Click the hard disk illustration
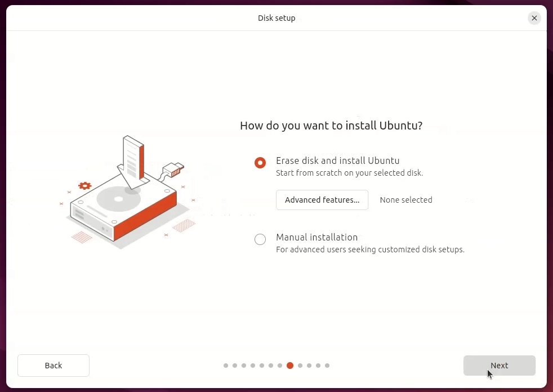 (123, 208)
